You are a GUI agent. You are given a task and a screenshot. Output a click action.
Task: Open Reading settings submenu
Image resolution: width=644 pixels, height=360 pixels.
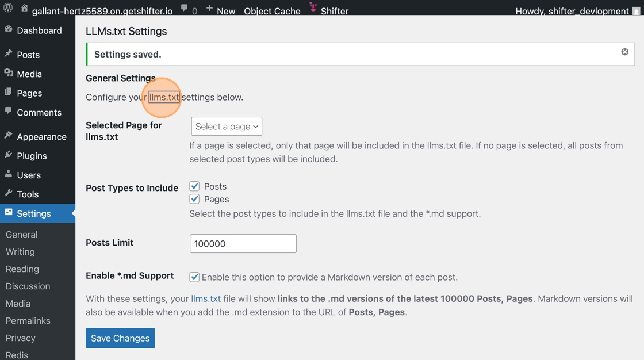click(x=22, y=269)
